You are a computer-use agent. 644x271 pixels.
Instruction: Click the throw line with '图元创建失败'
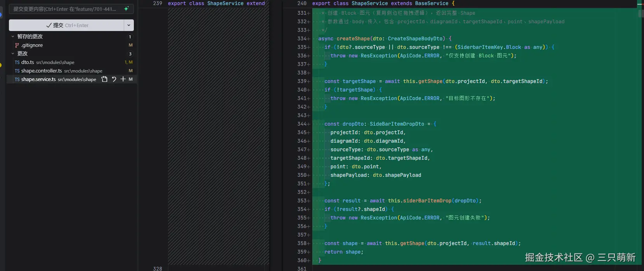(410, 217)
